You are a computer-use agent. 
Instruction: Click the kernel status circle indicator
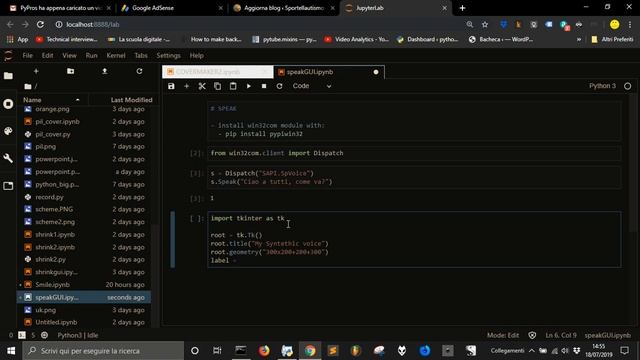coord(627,86)
